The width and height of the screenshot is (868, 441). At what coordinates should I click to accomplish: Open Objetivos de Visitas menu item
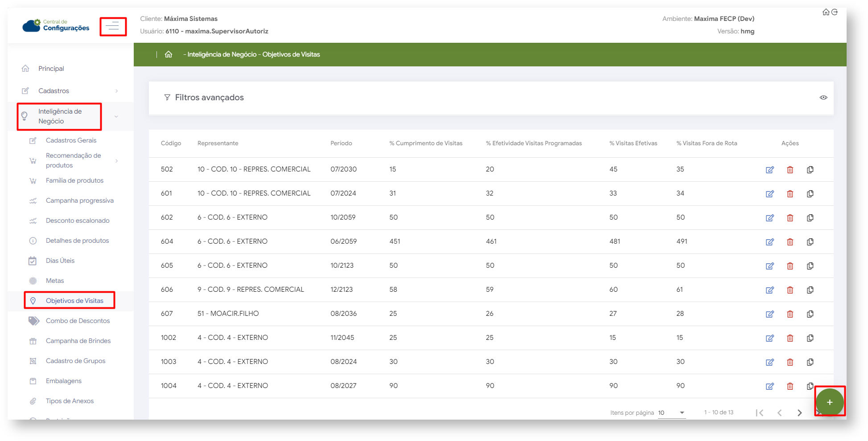click(74, 301)
